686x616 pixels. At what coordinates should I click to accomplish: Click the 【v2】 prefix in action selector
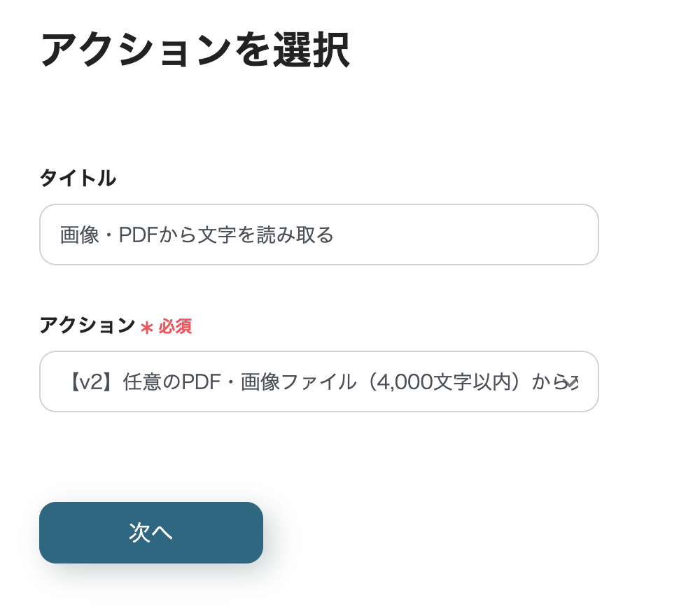pyautogui.click(x=94, y=382)
